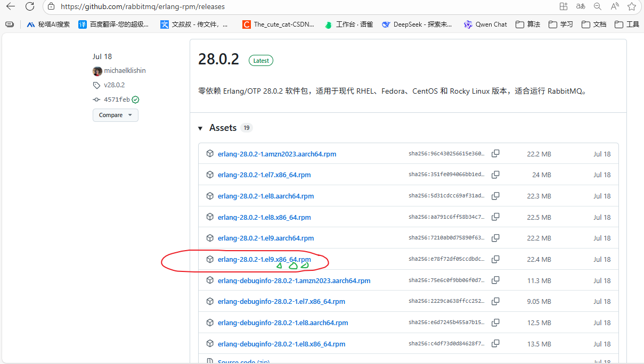
Task: Click the zoom magnifier icon in address bar
Action: tap(598, 6)
